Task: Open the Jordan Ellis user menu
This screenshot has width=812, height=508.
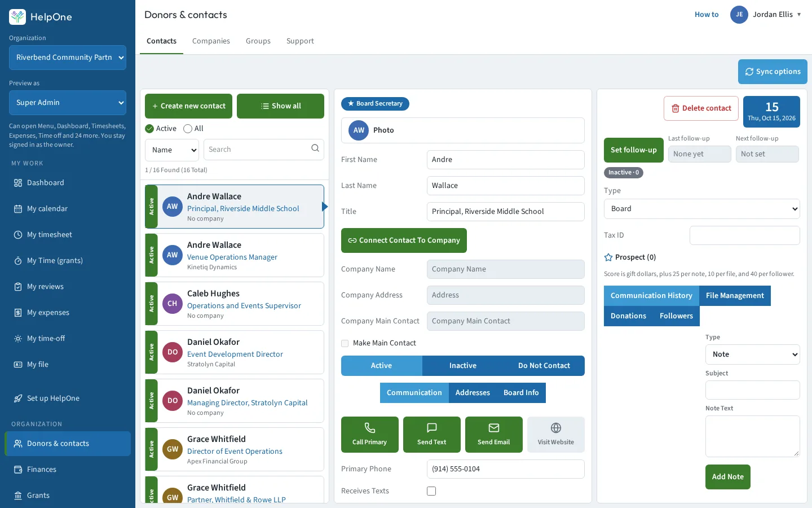Action: pyautogui.click(x=766, y=15)
